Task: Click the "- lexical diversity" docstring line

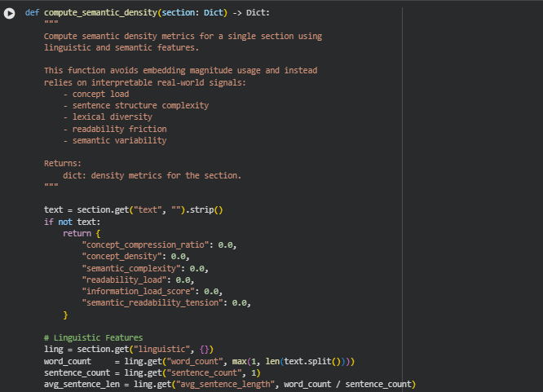Action: point(107,117)
